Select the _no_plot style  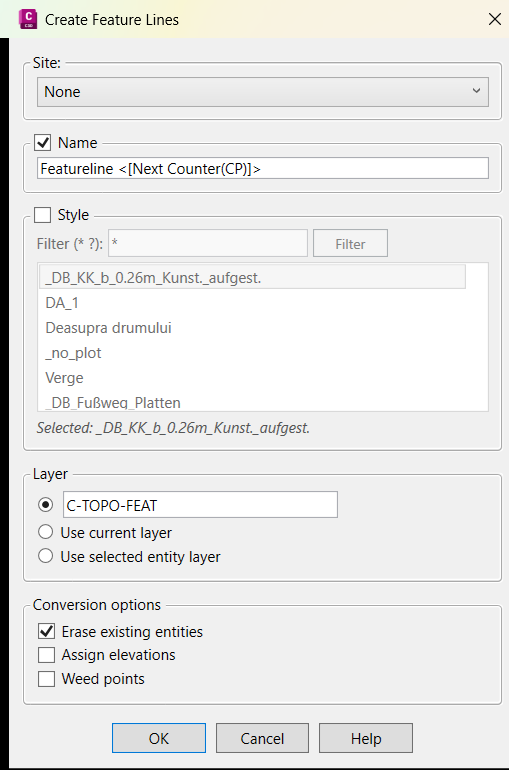point(73,353)
